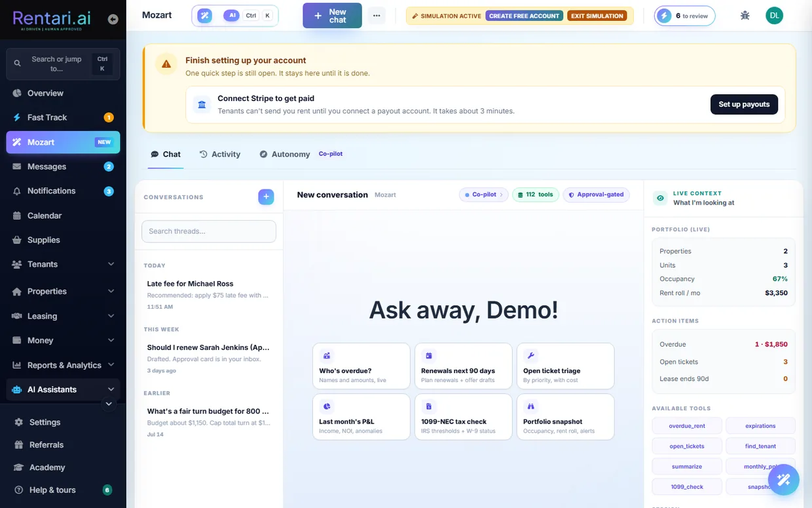Click the Referrals gift icon
The width and height of the screenshot is (812, 508).
(18, 444)
